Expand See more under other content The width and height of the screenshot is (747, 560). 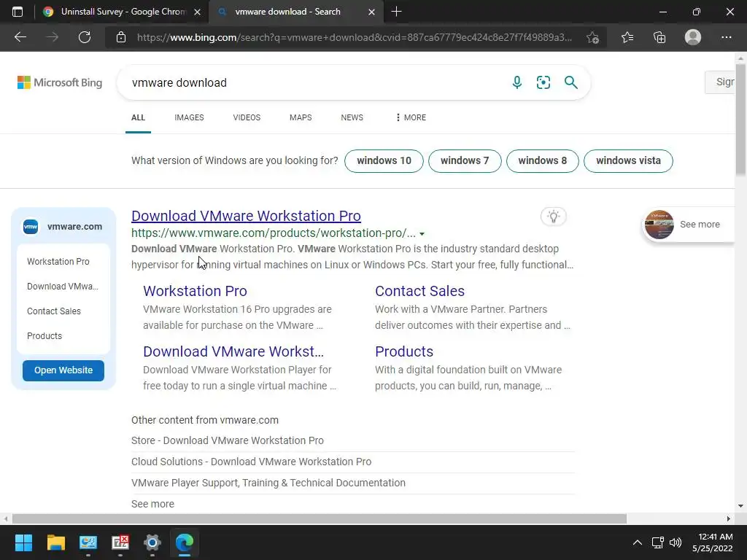point(152,503)
